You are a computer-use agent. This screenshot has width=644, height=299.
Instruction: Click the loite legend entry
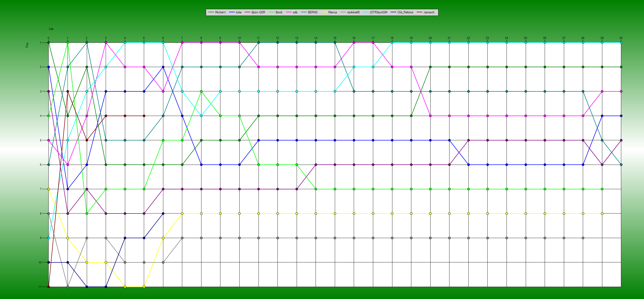coord(238,12)
